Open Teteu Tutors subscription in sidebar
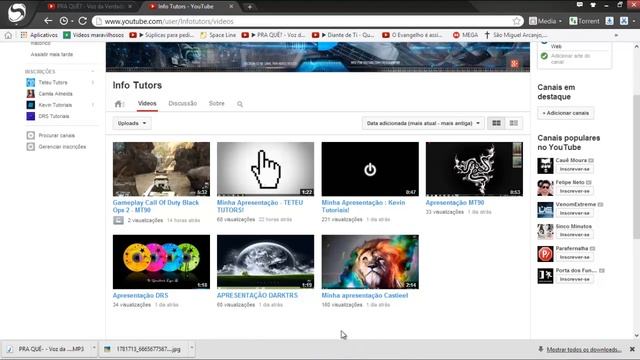The height and width of the screenshot is (360, 640). [x=53, y=82]
